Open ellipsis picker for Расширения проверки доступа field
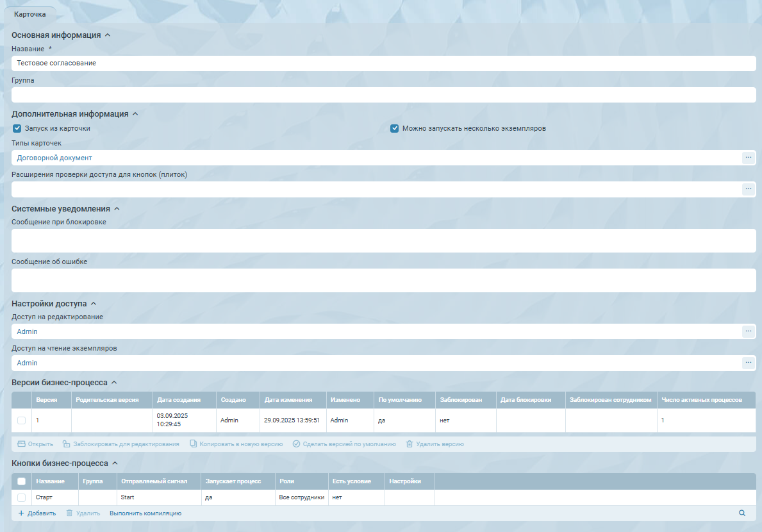 pyautogui.click(x=748, y=189)
